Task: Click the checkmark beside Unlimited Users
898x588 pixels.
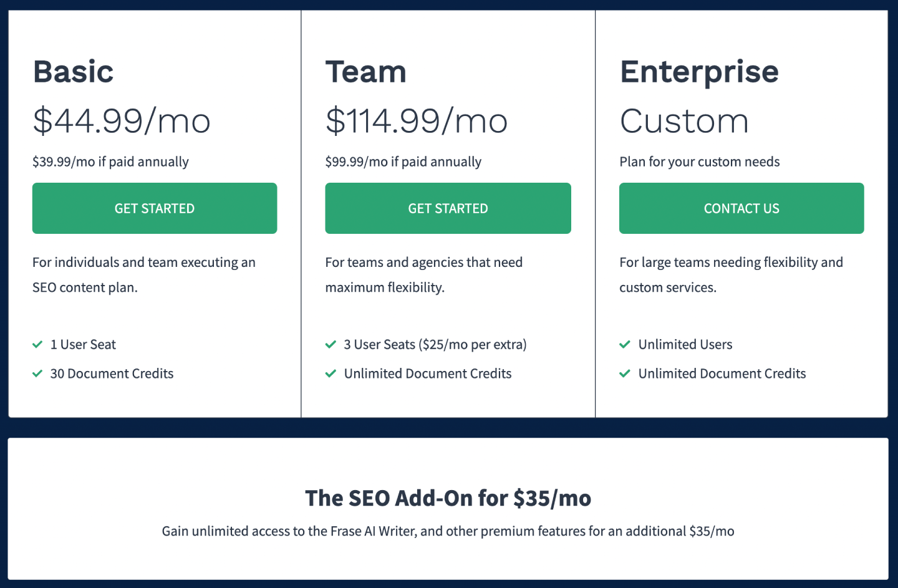Action: (624, 344)
